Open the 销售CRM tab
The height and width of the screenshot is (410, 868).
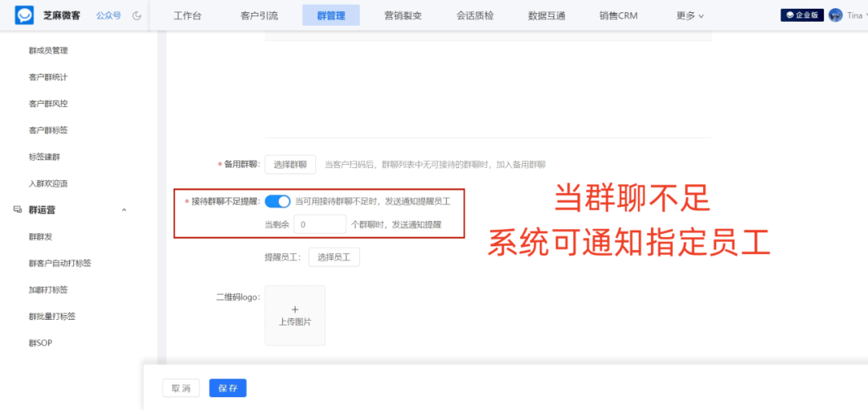(618, 15)
